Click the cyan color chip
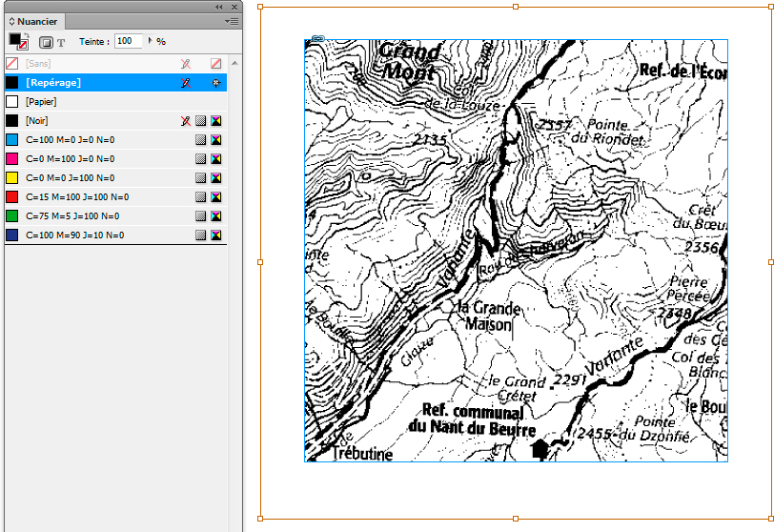 coord(11,139)
